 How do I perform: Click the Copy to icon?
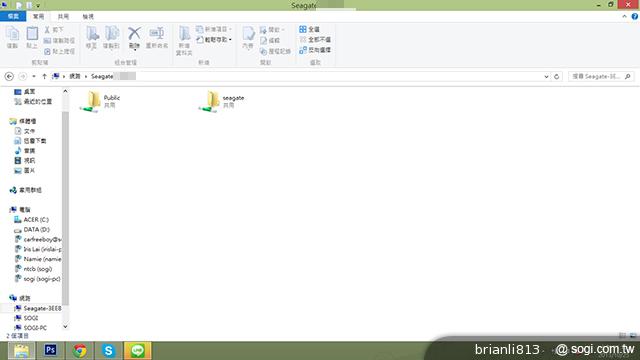point(111,34)
